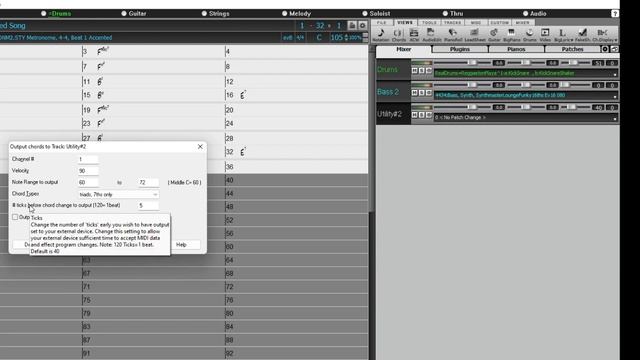Screen dimensions: 640x360
Task: Open the Chord Types dropdown
Action: 118,194
